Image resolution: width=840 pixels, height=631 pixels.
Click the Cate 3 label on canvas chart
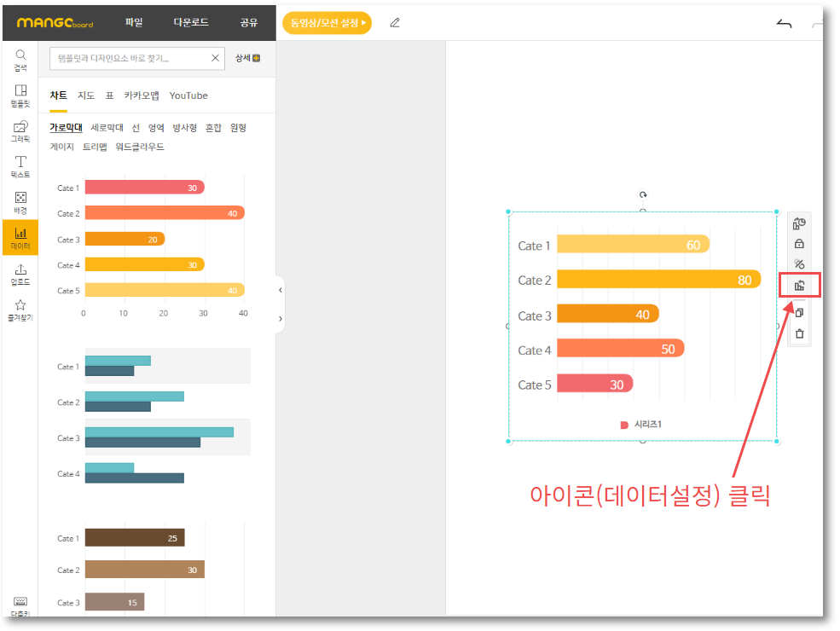coord(534,315)
